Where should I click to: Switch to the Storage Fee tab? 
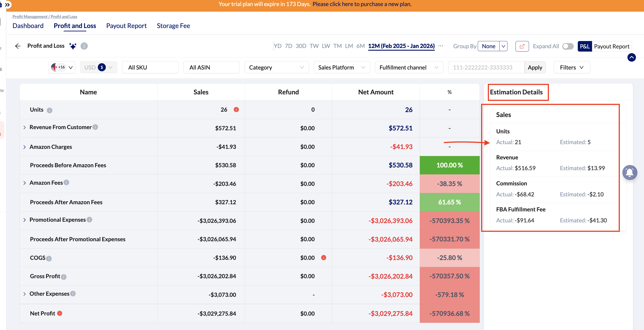tap(173, 26)
